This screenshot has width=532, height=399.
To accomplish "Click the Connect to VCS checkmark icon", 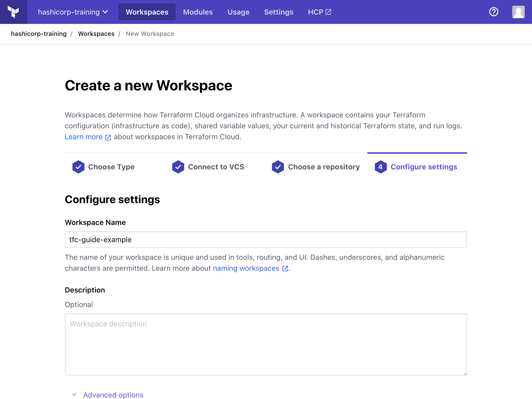I will [x=178, y=167].
